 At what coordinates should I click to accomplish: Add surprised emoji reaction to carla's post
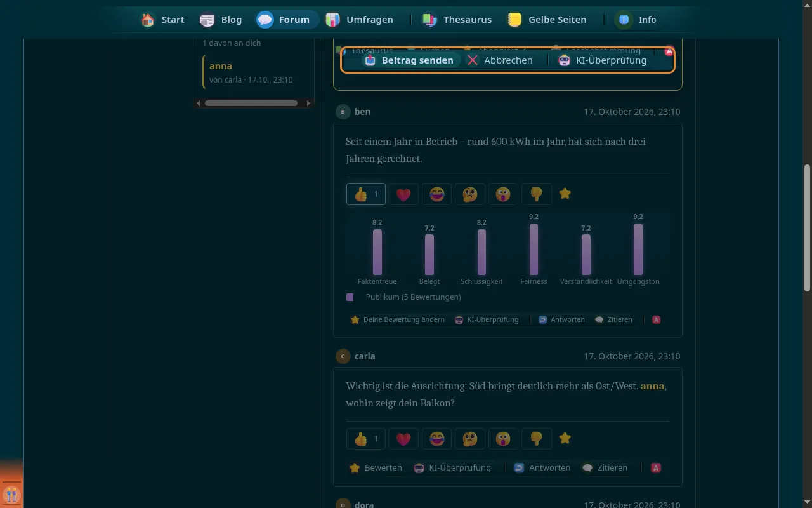(x=503, y=439)
